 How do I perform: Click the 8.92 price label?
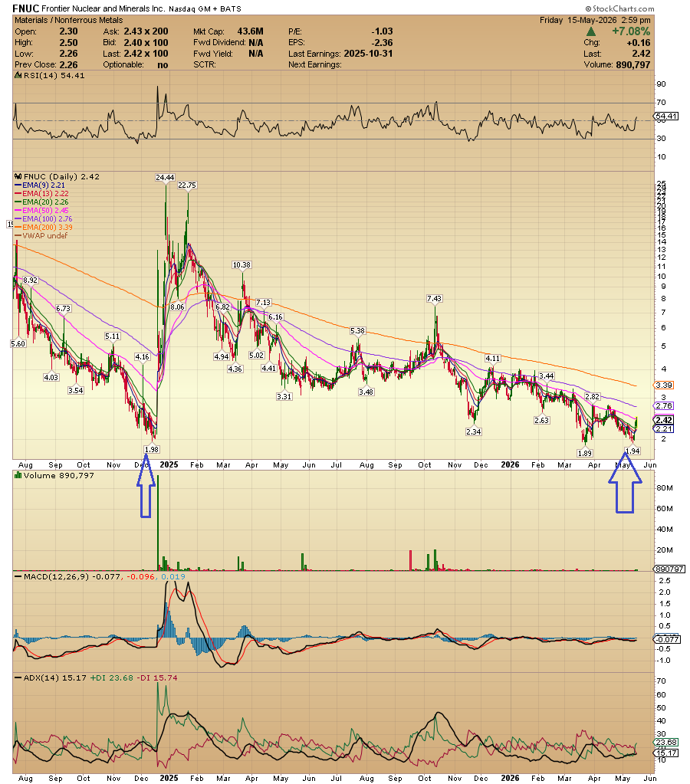31,280
